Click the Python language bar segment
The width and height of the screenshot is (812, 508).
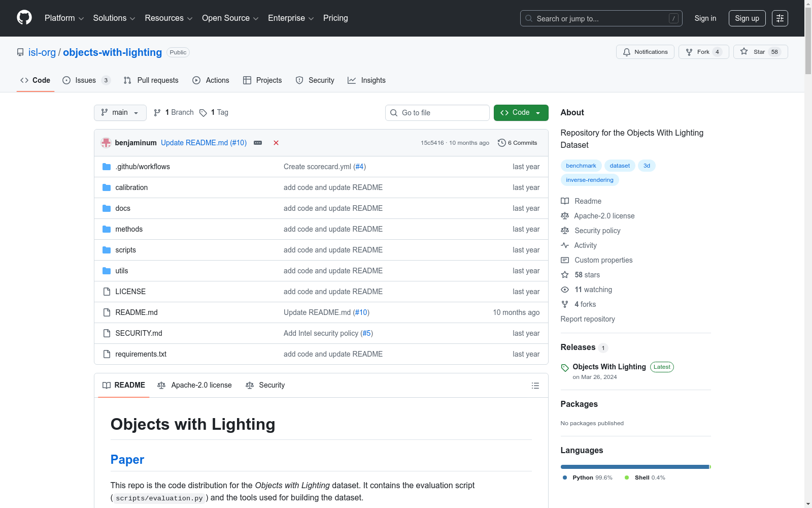pos(634,467)
